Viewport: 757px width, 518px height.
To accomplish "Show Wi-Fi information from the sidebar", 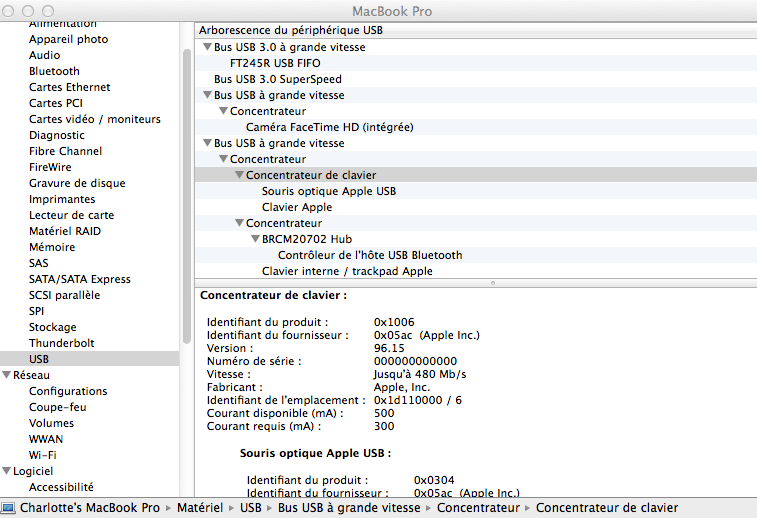I will 42,455.
